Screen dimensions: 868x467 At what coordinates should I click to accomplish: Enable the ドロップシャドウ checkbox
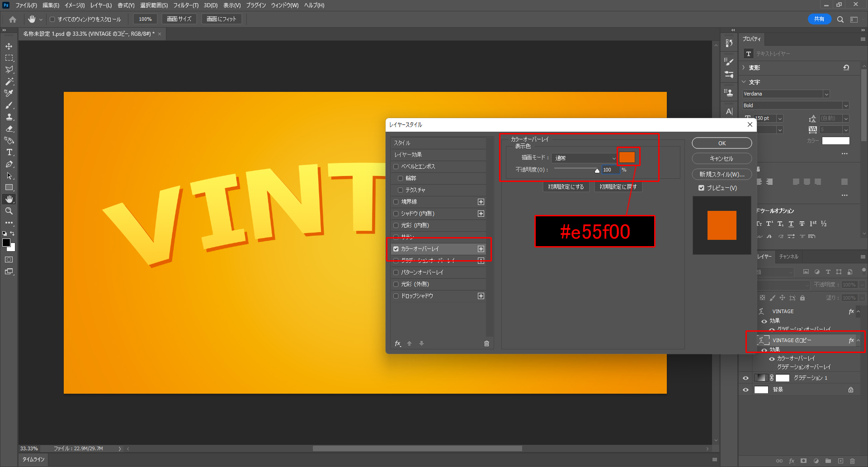(396, 296)
